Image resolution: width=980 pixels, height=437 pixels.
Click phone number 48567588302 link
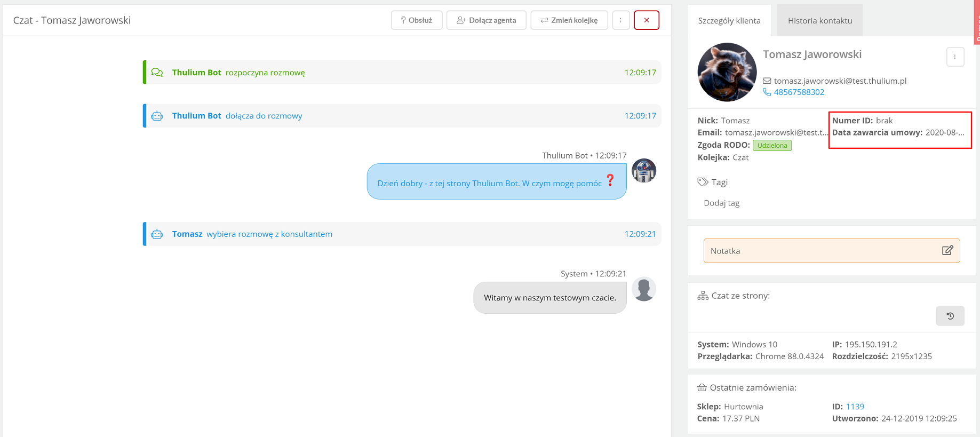tap(799, 92)
